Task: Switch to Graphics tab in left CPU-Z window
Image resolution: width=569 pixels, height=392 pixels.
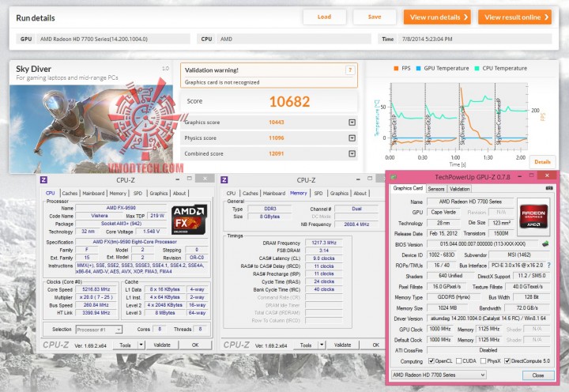Action: tap(159, 193)
